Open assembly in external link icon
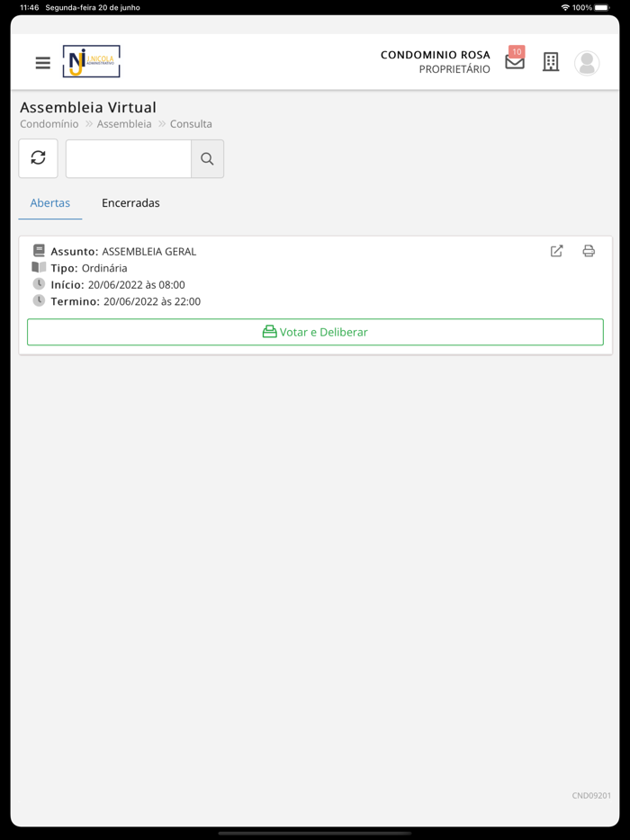630x840 pixels. [x=557, y=251]
